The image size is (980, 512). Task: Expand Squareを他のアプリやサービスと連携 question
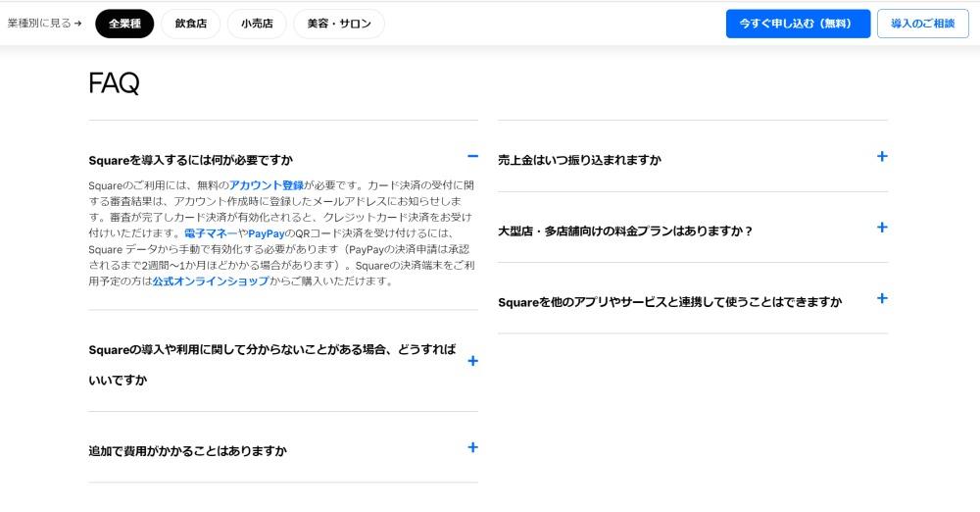882,298
